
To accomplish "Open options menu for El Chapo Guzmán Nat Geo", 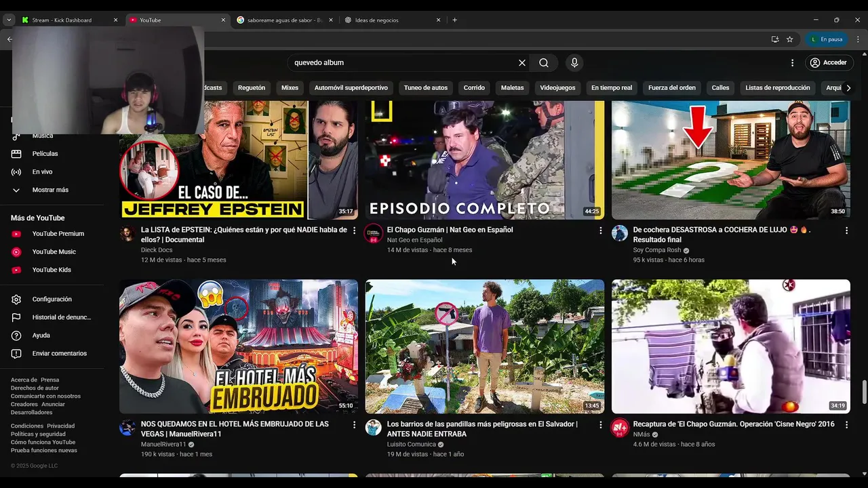I will point(600,230).
